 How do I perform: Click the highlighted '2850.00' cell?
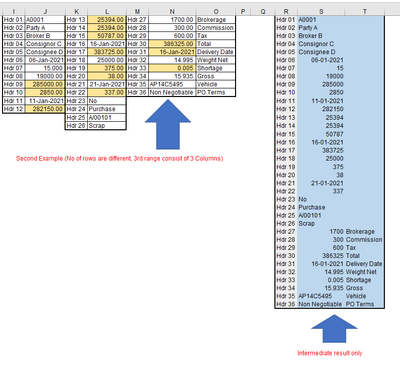[45, 92]
